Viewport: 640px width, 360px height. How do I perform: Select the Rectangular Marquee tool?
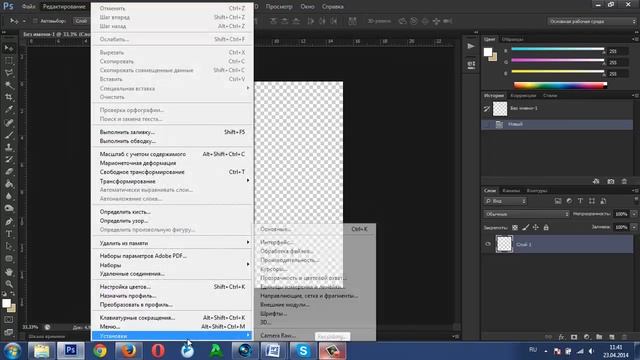coord(8,60)
